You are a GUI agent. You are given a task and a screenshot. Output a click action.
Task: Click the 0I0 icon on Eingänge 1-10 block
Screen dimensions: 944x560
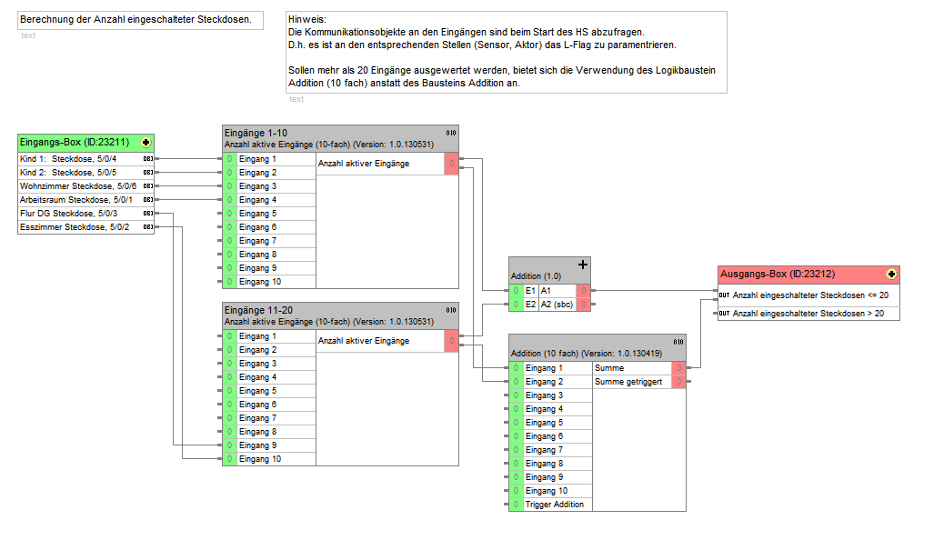point(451,133)
